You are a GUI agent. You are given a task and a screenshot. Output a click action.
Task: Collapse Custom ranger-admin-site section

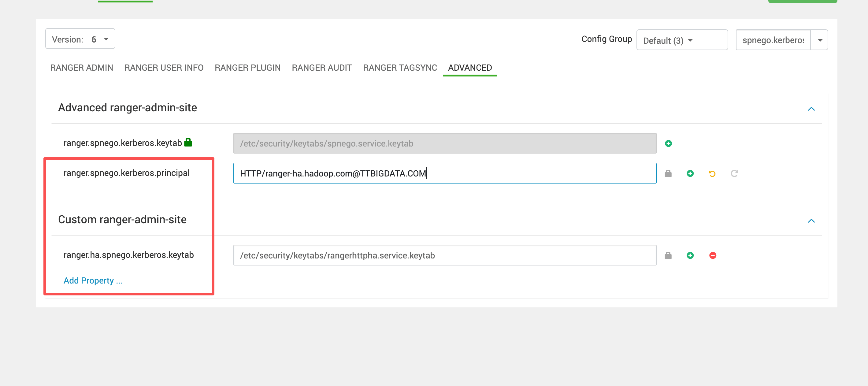[x=811, y=221]
